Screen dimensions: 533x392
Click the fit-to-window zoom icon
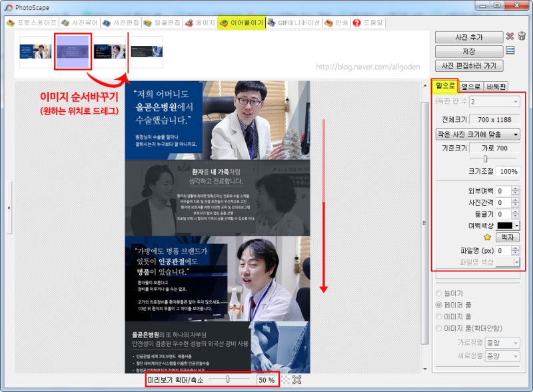(x=296, y=380)
